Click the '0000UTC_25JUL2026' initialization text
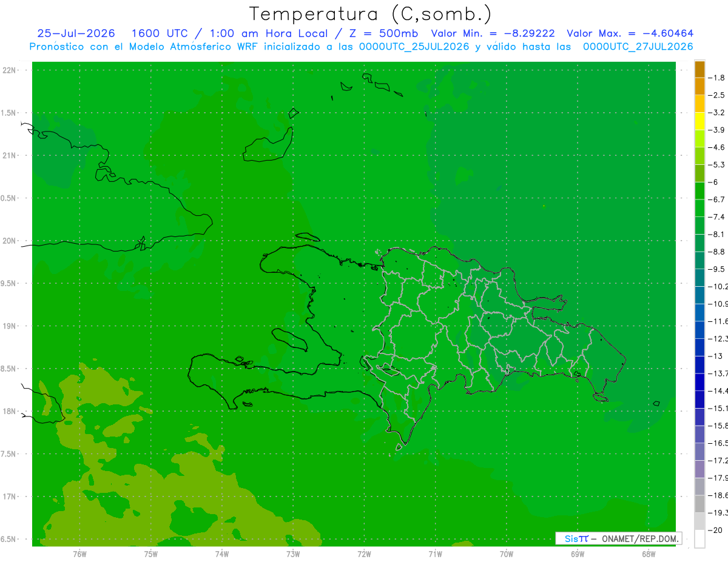This screenshot has height=562, width=728. [x=414, y=47]
